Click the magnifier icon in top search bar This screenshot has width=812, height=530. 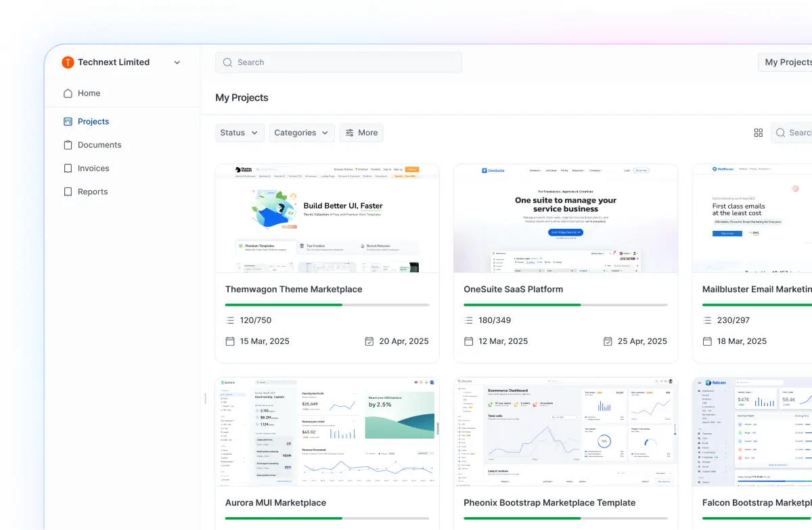click(x=227, y=62)
